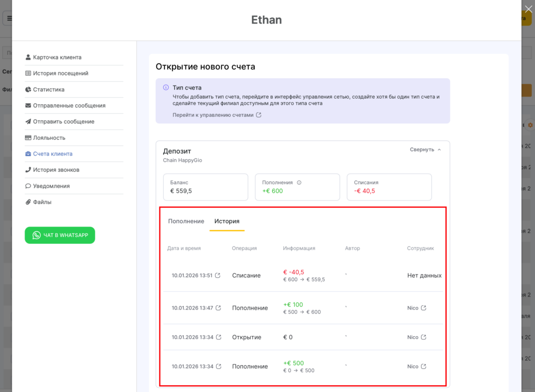Follow the Перейти к управлению счетами link
The height and width of the screenshot is (392, 535).
(217, 115)
